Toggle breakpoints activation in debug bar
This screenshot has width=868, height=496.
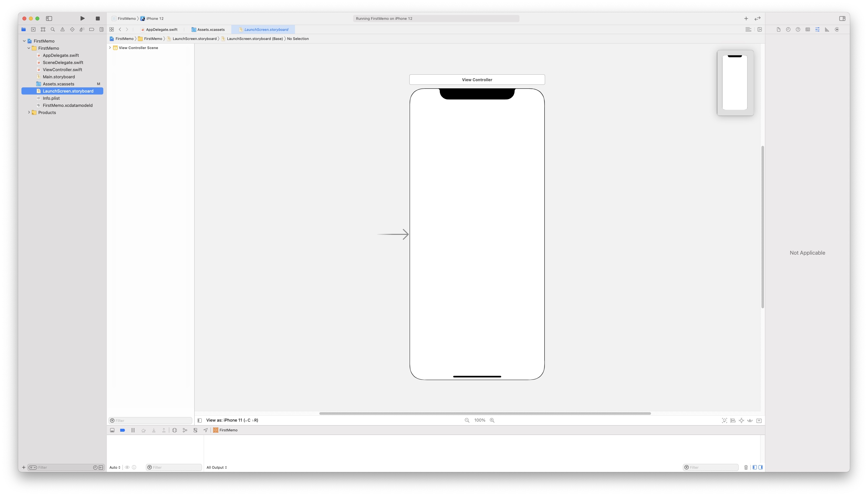coord(123,430)
